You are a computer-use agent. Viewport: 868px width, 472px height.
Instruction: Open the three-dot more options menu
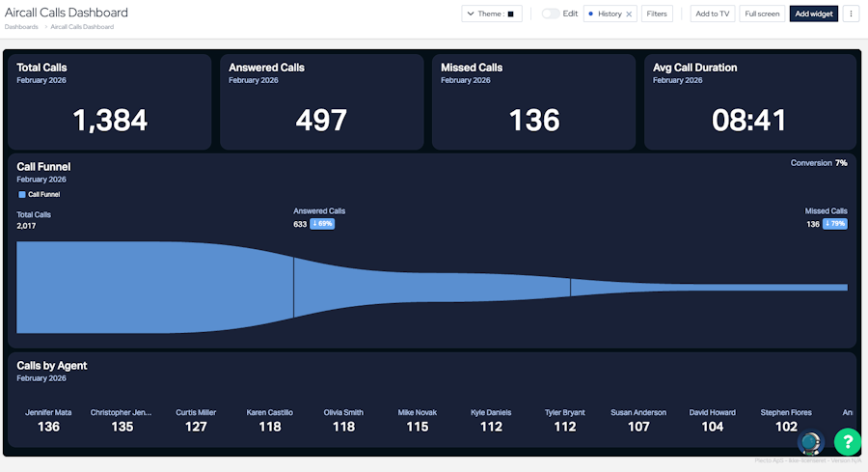(x=851, y=14)
